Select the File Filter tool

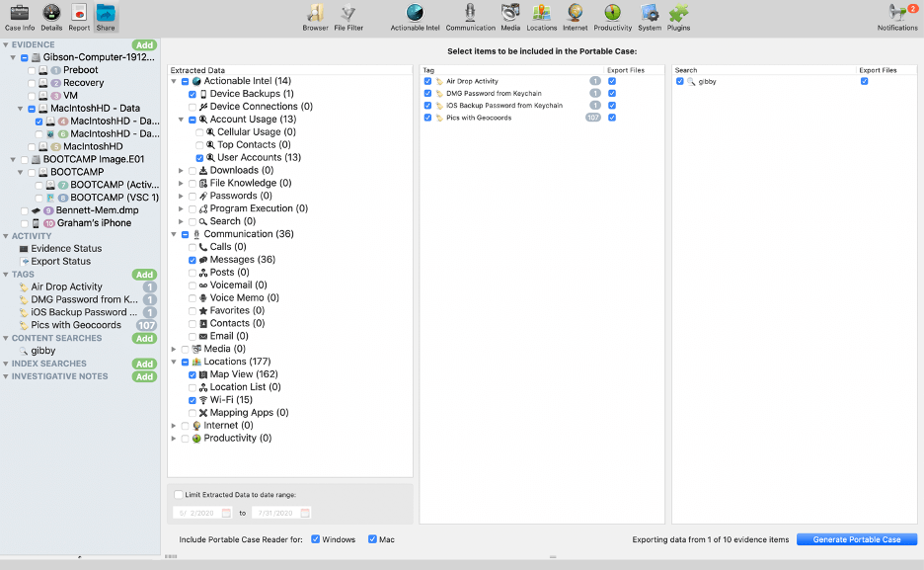(347, 16)
